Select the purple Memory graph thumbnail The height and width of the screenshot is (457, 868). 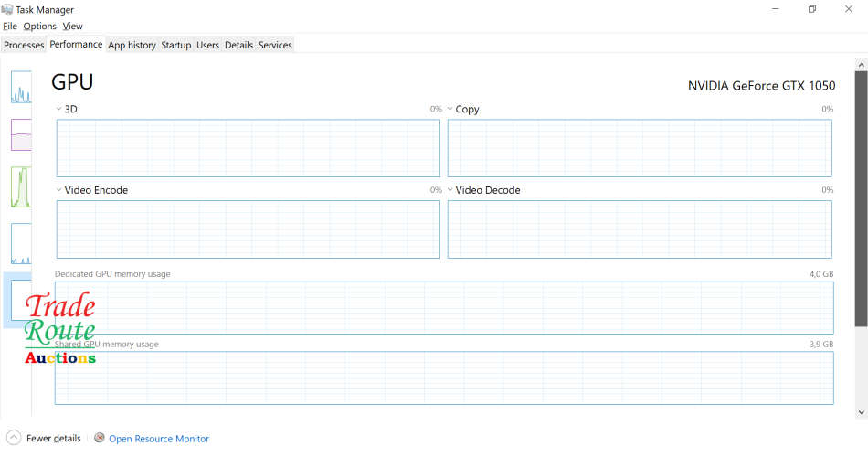tap(20, 134)
